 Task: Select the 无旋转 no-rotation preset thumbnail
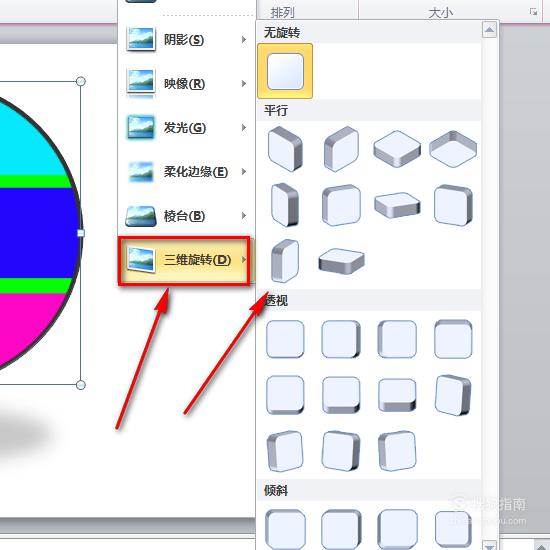285,71
